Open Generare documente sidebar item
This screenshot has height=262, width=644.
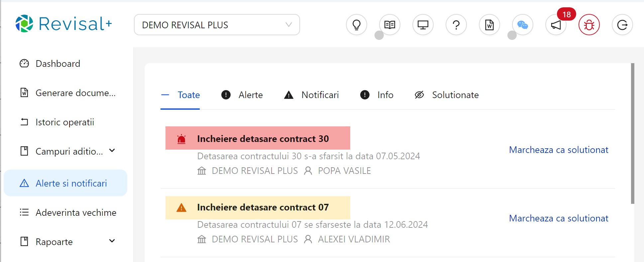coord(65,93)
